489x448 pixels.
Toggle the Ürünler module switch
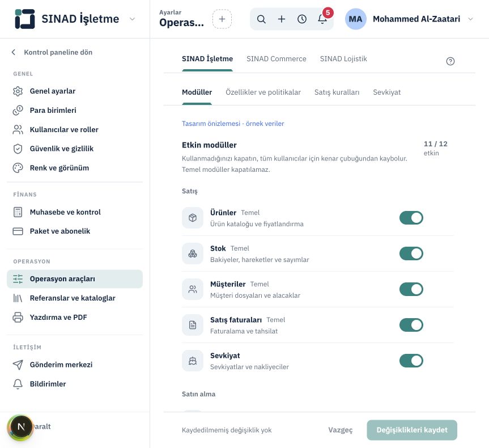point(411,218)
